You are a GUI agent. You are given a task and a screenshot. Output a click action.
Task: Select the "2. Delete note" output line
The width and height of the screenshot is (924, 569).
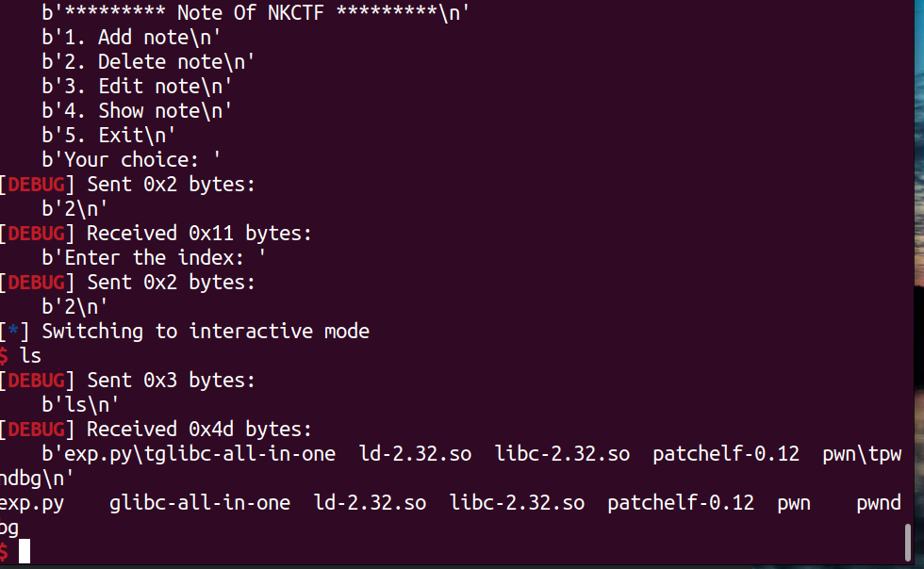pos(148,62)
